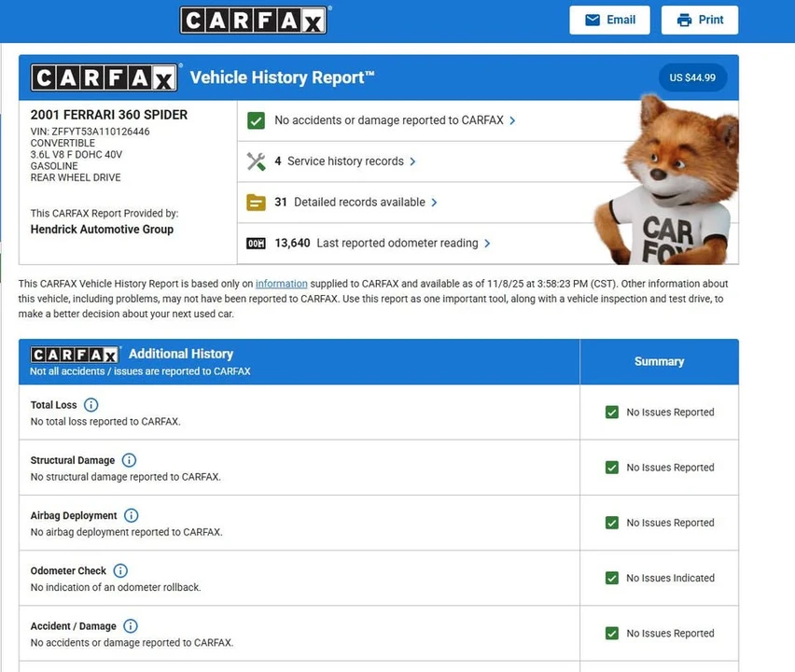Click the Total Loss No Issues Reported checkmark
The image size is (795, 672).
click(x=612, y=412)
